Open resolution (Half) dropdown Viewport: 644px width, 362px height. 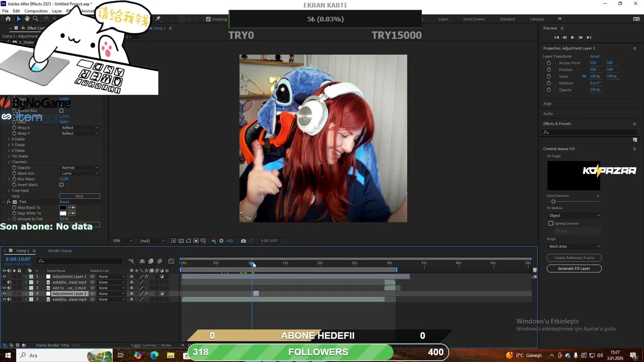[152, 241]
